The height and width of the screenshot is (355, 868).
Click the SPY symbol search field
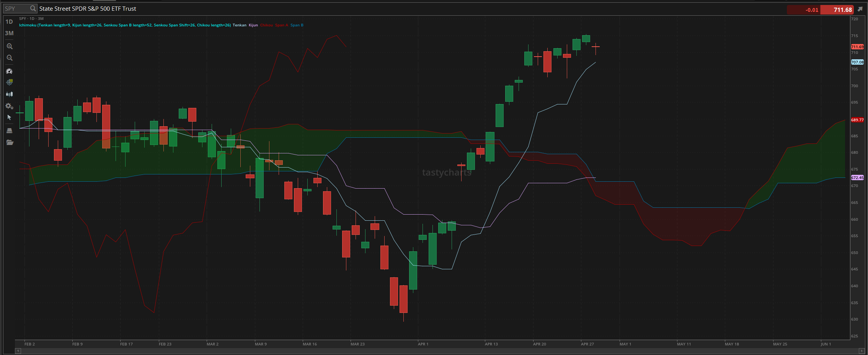point(20,8)
